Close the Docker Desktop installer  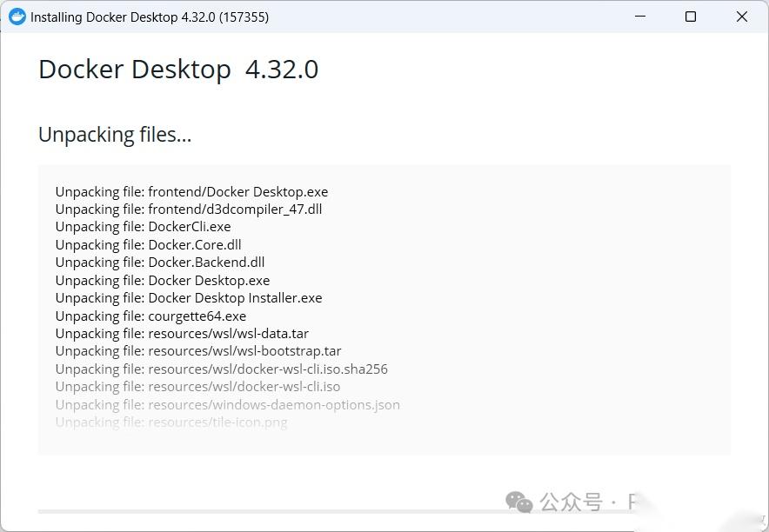pos(741,17)
